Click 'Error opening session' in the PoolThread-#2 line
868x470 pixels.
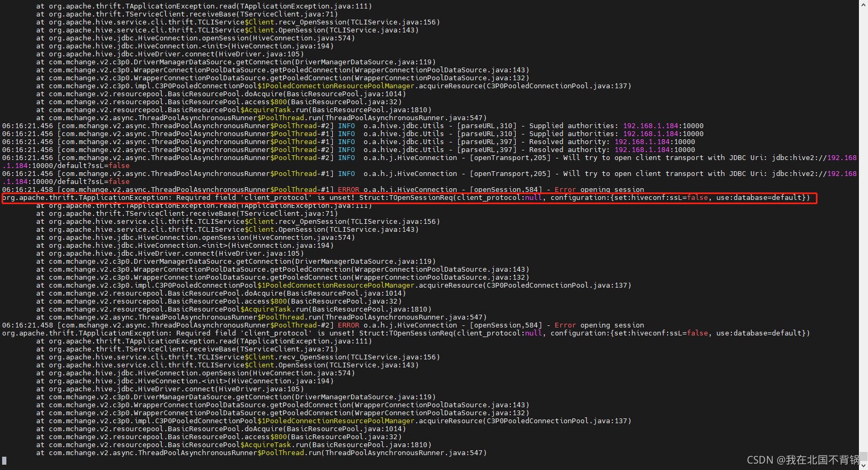pyautogui.click(x=600, y=325)
